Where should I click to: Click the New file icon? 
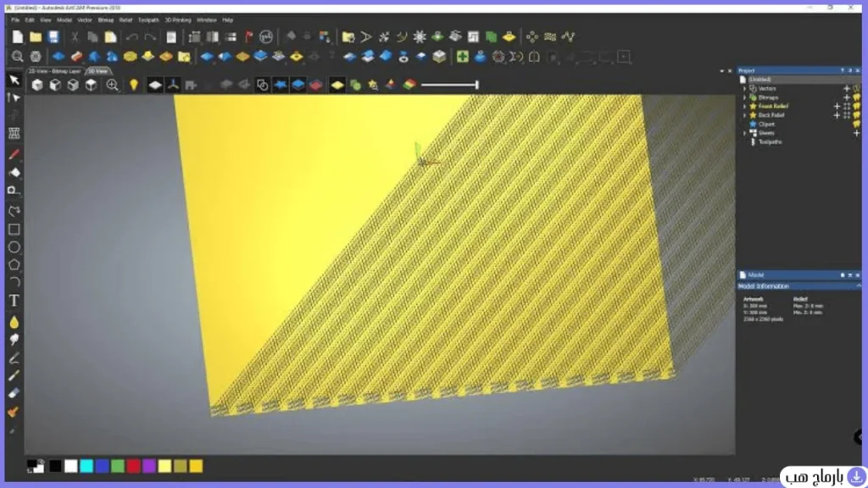tap(18, 37)
